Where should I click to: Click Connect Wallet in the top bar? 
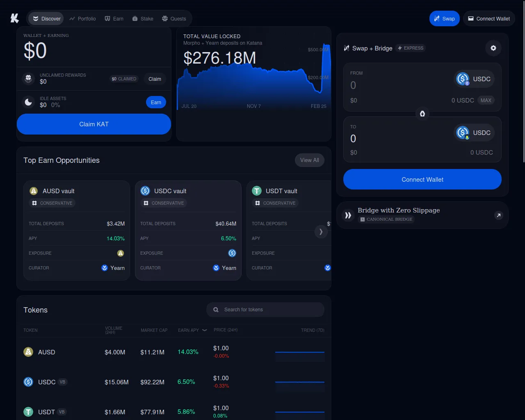(489, 18)
